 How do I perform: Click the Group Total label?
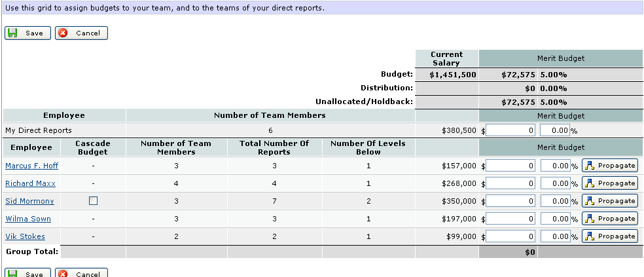point(32,251)
